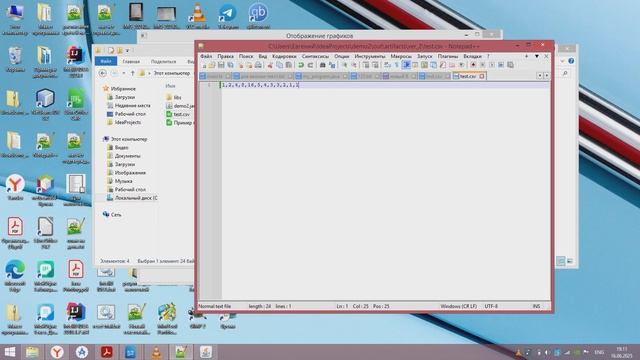Screen dimensions: 640x360
Task: Click 'Windows (CR LF)' in status bar
Action: pyautogui.click(x=458, y=306)
